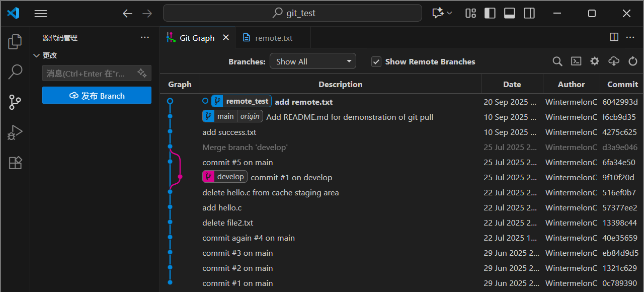Image resolution: width=644 pixels, height=292 pixels.
Task: Uncheck Show Remote Branches checkbox
Action: point(376,61)
